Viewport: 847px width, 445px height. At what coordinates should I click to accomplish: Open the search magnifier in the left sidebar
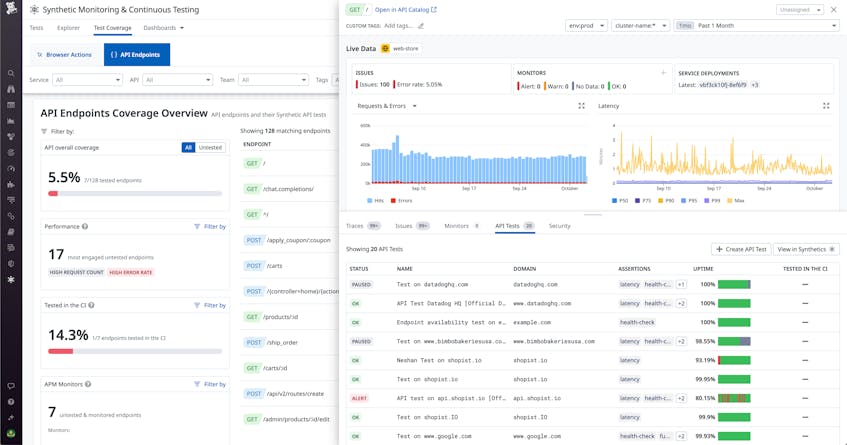pyautogui.click(x=11, y=73)
